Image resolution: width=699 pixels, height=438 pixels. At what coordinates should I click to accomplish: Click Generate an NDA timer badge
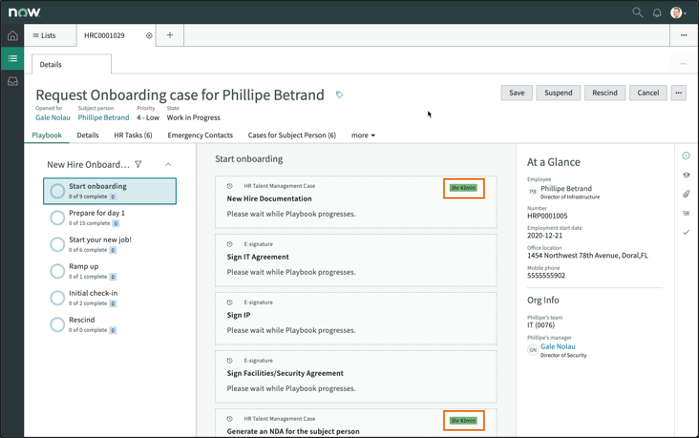[463, 421]
